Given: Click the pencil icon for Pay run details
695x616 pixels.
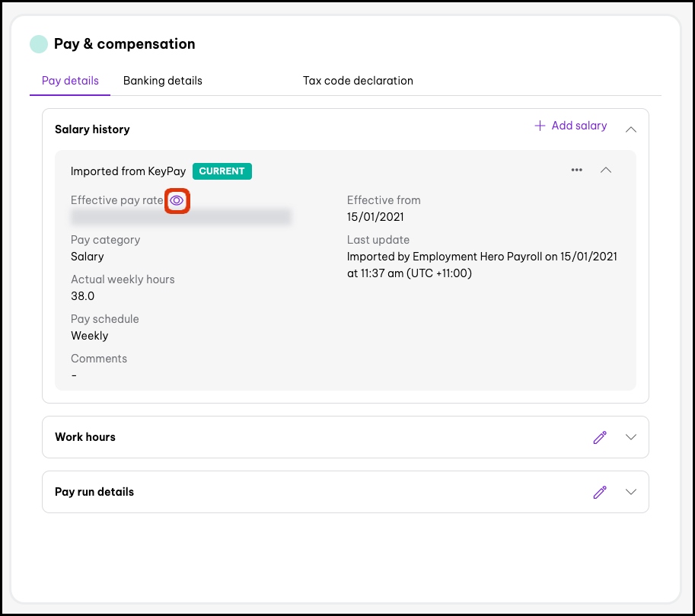Looking at the screenshot, I should [600, 492].
